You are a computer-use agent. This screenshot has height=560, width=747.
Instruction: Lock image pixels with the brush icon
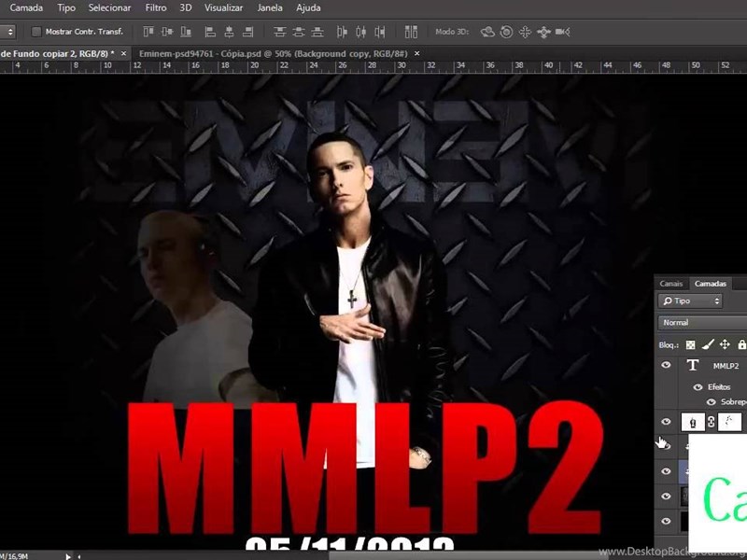tap(708, 344)
